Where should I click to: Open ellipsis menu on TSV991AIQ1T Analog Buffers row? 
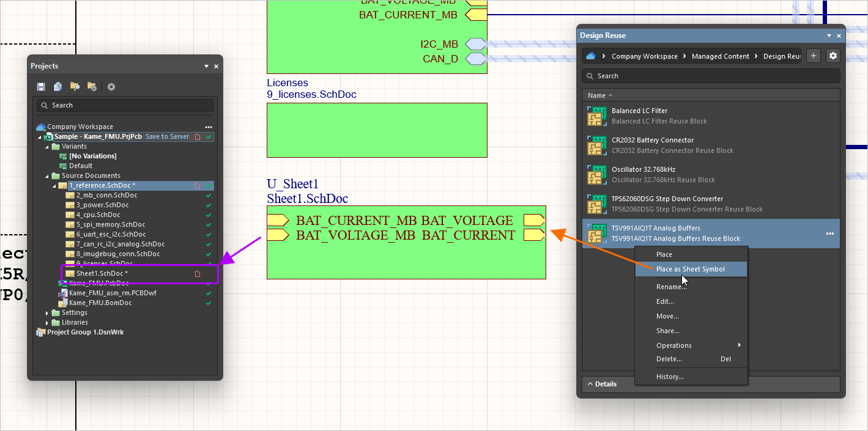(x=830, y=234)
